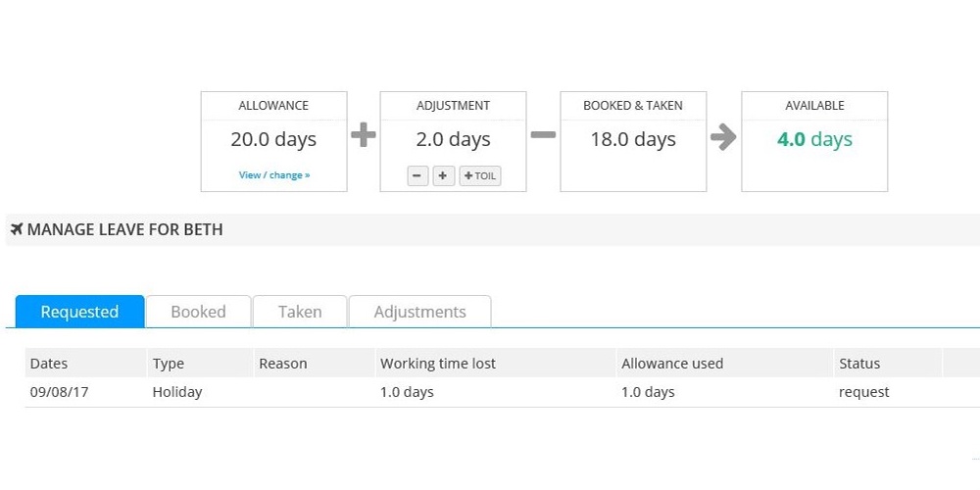Click the '18.0 days' booked & taken value
This screenshot has height=490, width=980.
(633, 139)
